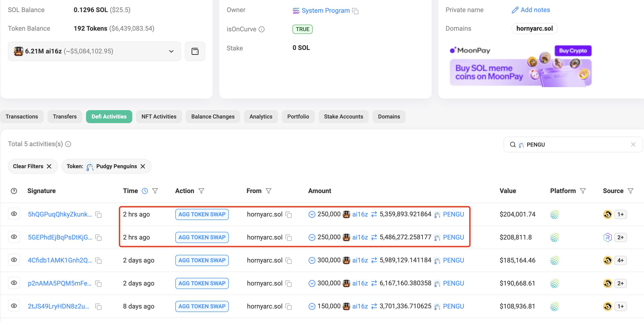Copy the 5hQGPuqQhkyZkunk signature
The height and width of the screenshot is (322, 644).
click(99, 215)
